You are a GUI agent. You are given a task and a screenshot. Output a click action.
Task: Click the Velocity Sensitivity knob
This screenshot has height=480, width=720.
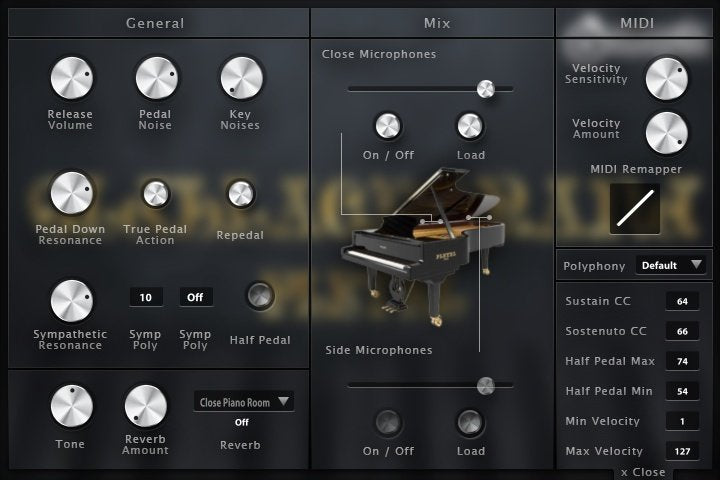click(x=667, y=79)
